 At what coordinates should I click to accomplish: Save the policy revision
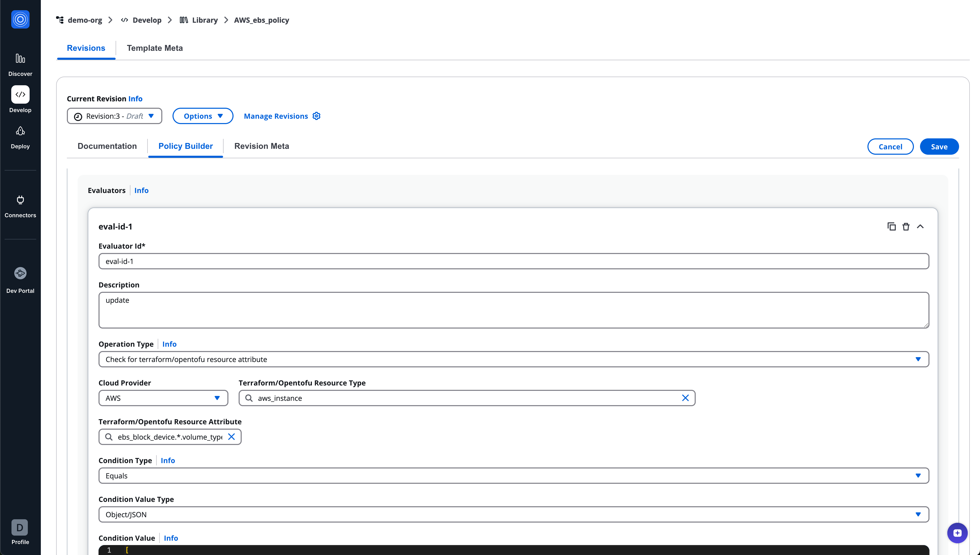939,146
